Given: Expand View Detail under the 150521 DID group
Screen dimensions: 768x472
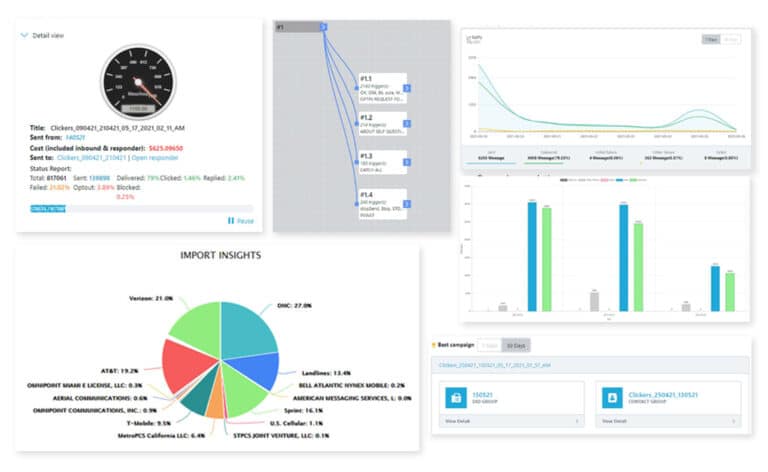Looking at the screenshot, I should coord(510,423).
